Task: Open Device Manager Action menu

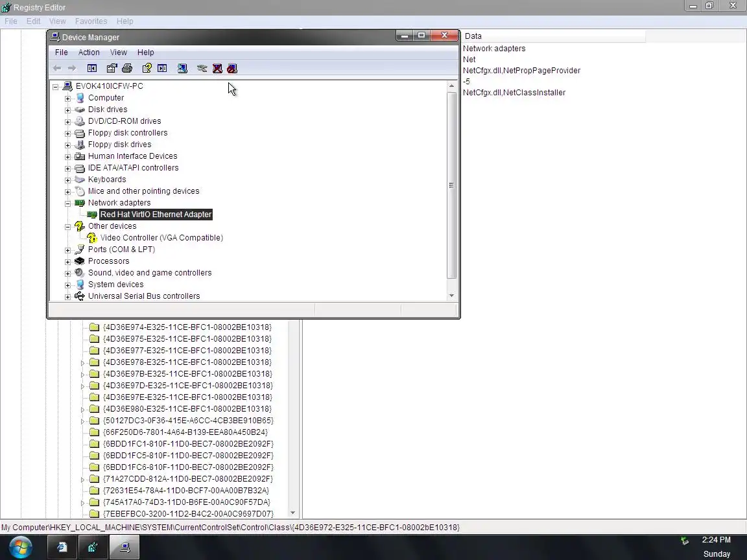Action: (x=89, y=52)
